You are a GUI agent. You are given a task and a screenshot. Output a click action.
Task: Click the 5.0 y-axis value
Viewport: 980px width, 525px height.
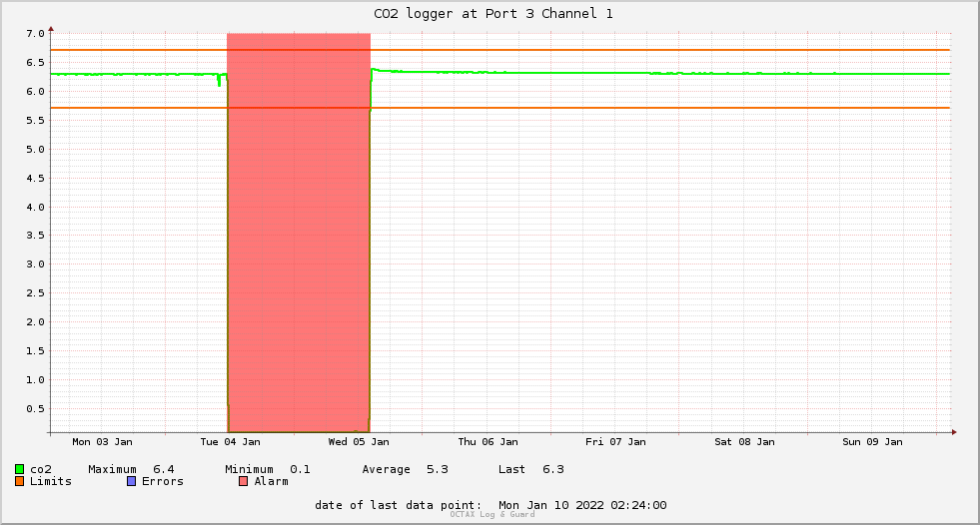point(36,149)
